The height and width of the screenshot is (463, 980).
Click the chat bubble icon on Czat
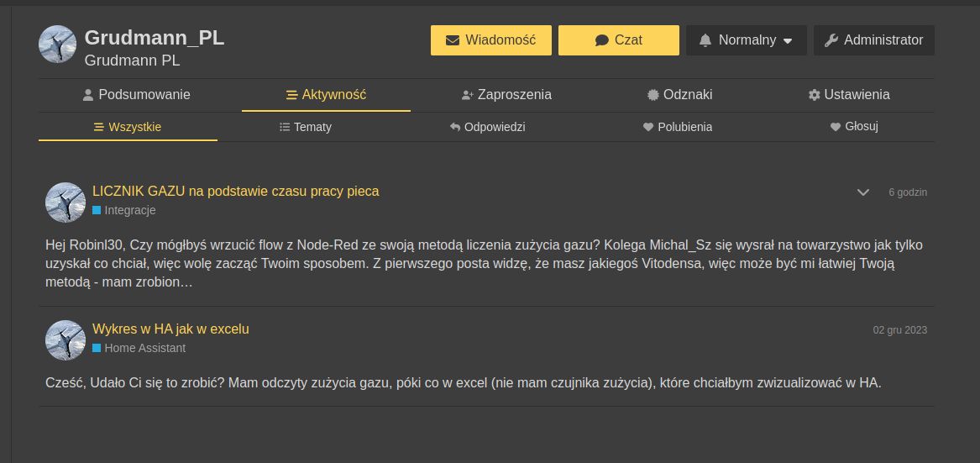click(x=601, y=40)
